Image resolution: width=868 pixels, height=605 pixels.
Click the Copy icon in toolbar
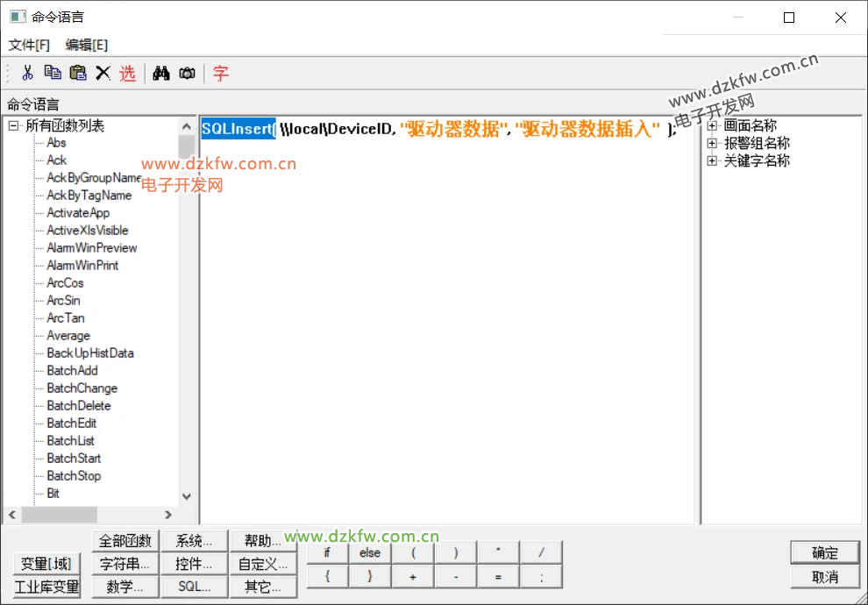click(53, 74)
